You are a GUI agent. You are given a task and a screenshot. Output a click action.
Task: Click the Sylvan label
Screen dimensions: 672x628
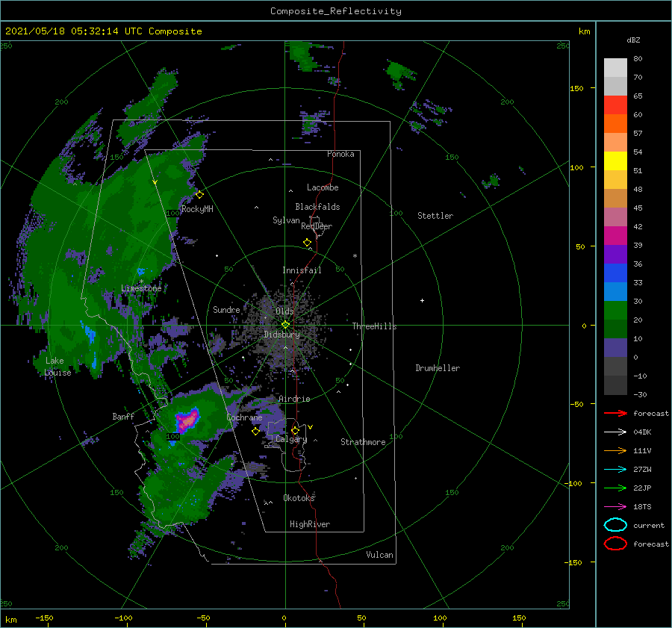coord(286,220)
